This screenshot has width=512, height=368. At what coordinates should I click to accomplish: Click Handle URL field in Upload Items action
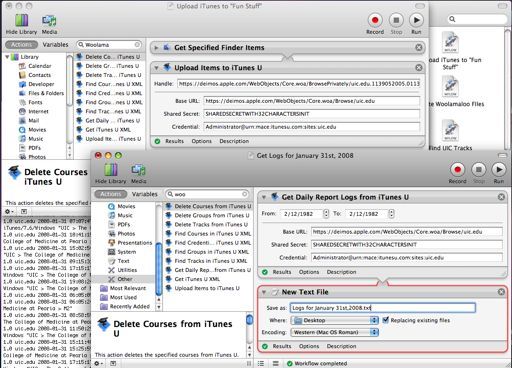point(298,84)
